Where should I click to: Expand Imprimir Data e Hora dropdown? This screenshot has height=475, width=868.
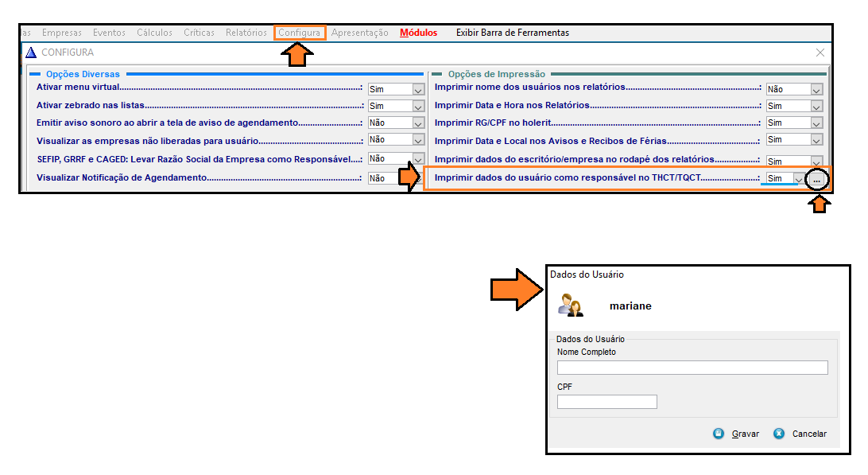pyautogui.click(x=816, y=107)
